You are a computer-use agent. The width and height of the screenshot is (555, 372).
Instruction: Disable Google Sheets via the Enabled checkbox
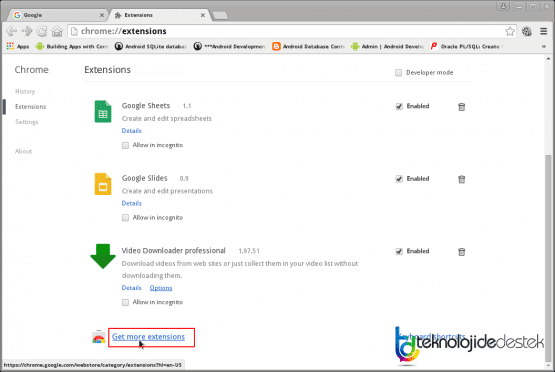pyautogui.click(x=399, y=106)
